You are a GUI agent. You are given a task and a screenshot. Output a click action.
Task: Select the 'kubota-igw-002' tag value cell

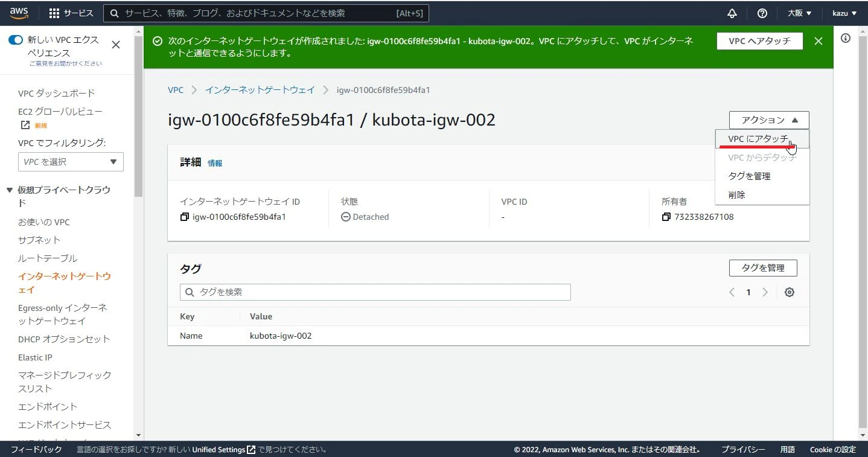(281, 336)
